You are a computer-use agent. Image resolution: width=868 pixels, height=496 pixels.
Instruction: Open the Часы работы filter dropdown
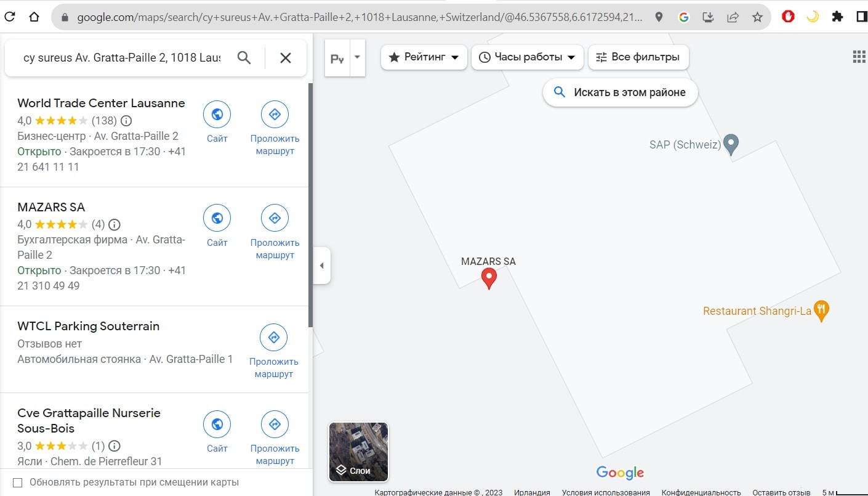pos(528,57)
